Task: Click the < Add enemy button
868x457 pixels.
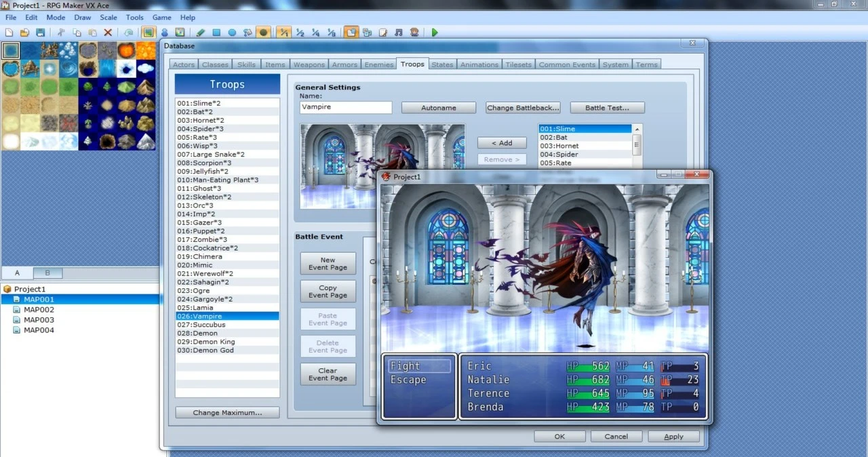Action: pos(502,143)
